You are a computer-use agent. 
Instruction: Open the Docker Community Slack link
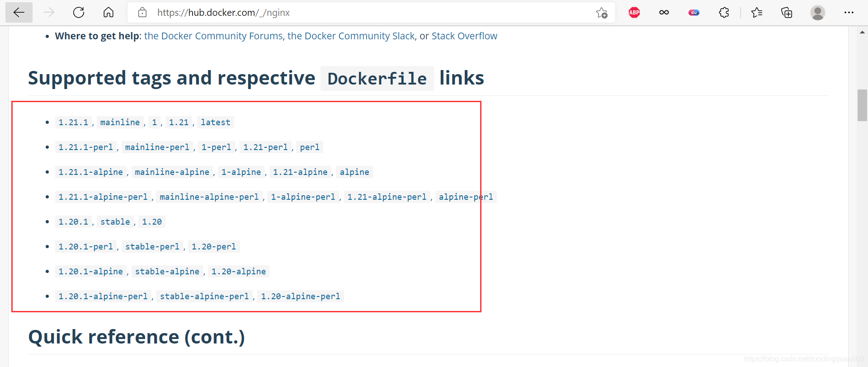tap(351, 36)
